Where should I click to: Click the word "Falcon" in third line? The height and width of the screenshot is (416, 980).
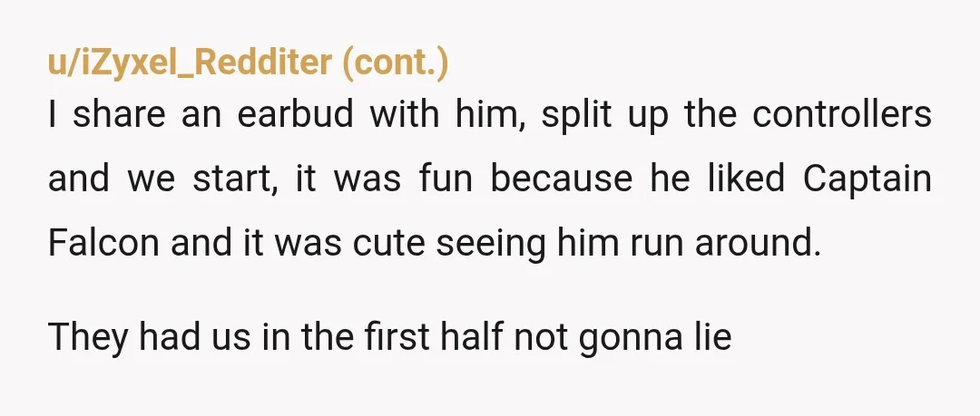coord(103,242)
